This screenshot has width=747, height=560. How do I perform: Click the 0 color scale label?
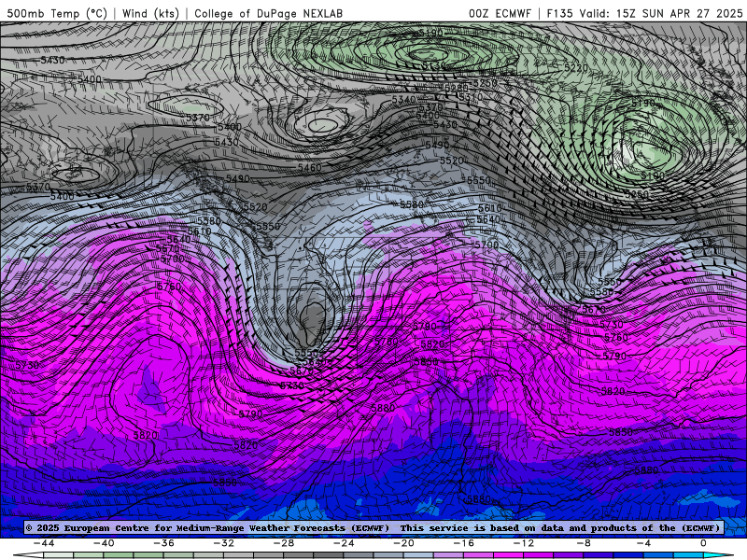(703, 543)
